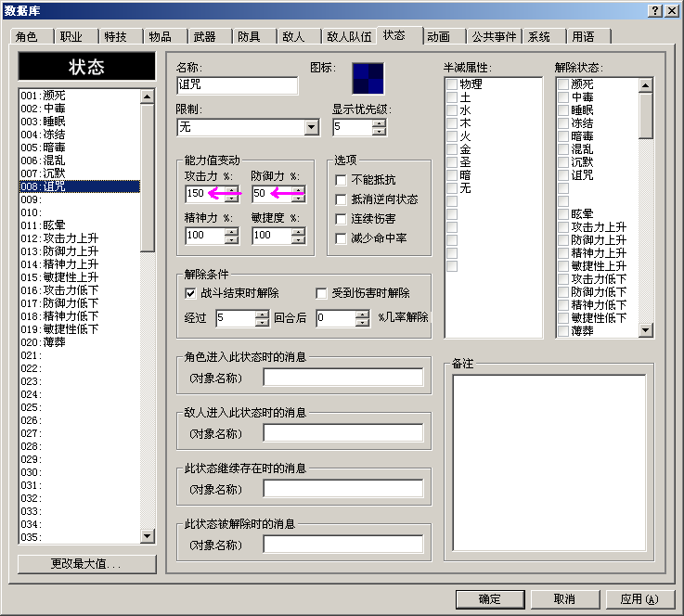Select state 006:混乱
Viewport: 684px width, 616px height.
coord(80,160)
